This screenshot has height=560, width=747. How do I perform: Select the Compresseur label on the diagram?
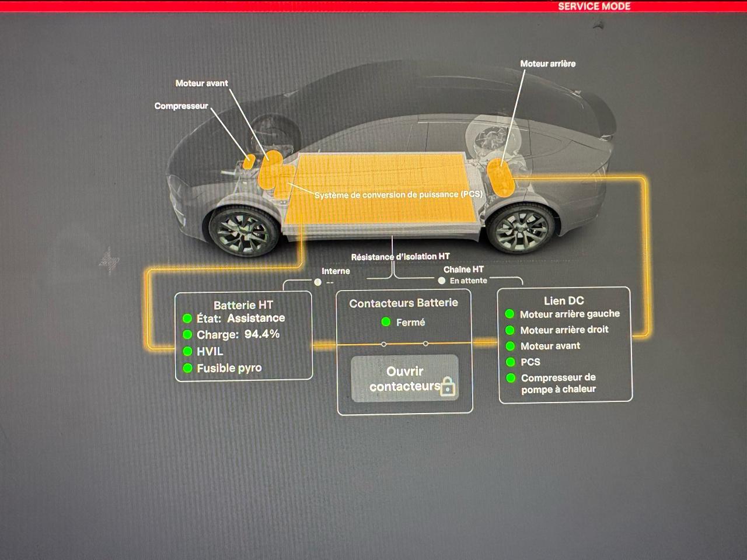click(x=181, y=106)
